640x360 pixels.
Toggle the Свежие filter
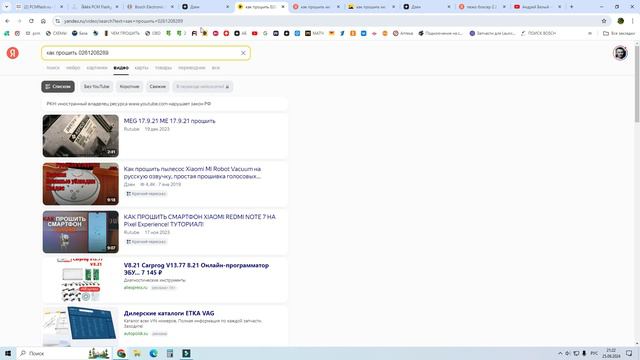(x=158, y=87)
